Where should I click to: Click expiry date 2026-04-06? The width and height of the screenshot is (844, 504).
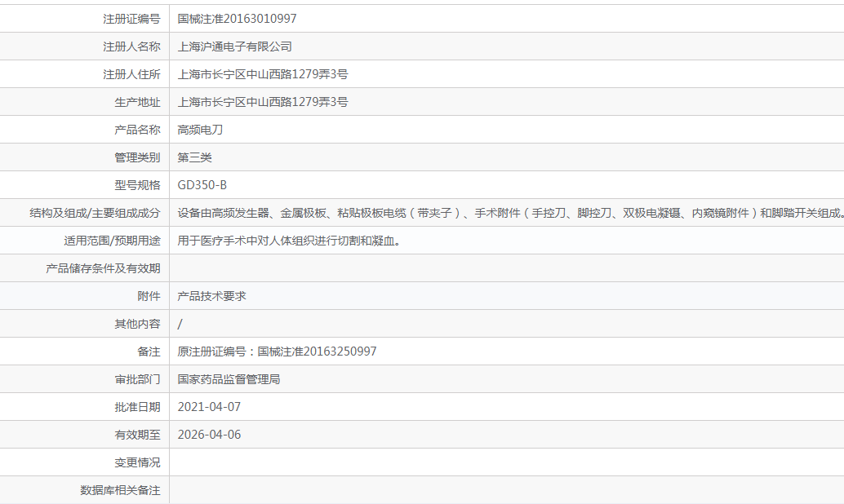click(210, 435)
